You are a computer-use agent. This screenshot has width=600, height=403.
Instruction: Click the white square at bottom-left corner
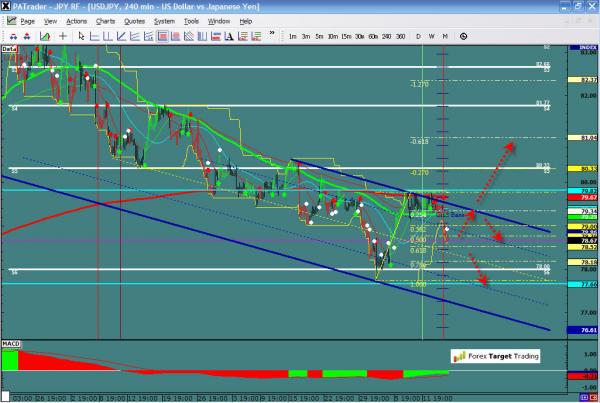point(5,396)
